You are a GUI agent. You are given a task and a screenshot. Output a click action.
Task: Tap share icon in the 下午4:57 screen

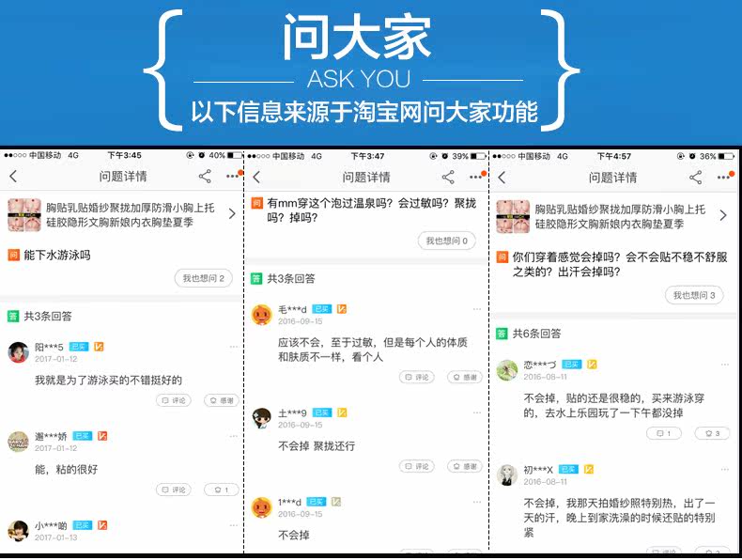click(696, 178)
